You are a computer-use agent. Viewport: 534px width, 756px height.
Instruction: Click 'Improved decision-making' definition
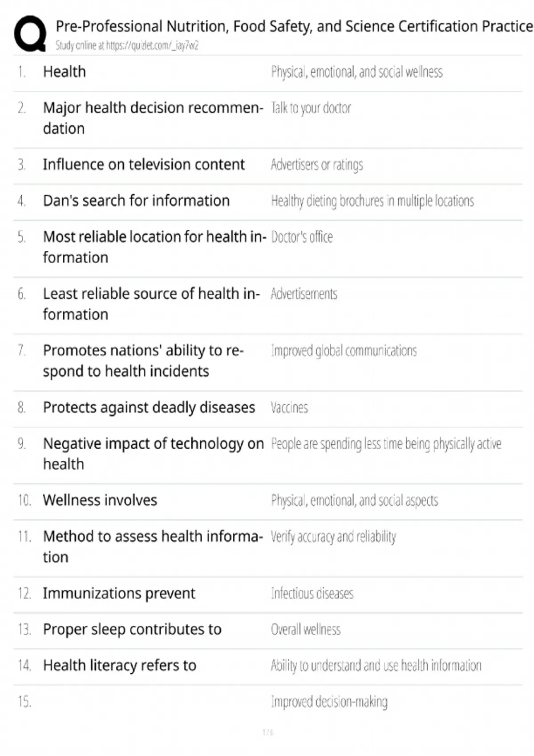pos(329,702)
